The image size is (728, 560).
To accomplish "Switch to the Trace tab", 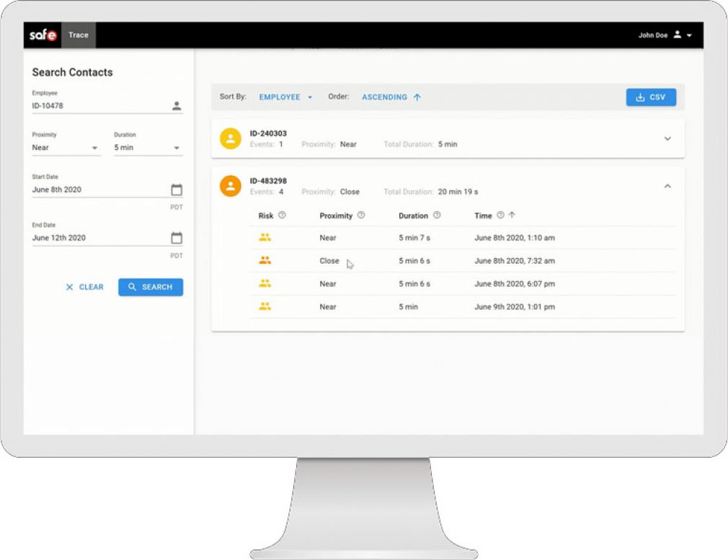I will 78,35.
